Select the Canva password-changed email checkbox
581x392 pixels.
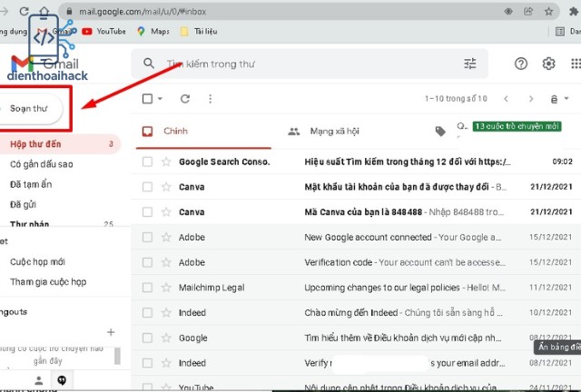pyautogui.click(x=147, y=187)
